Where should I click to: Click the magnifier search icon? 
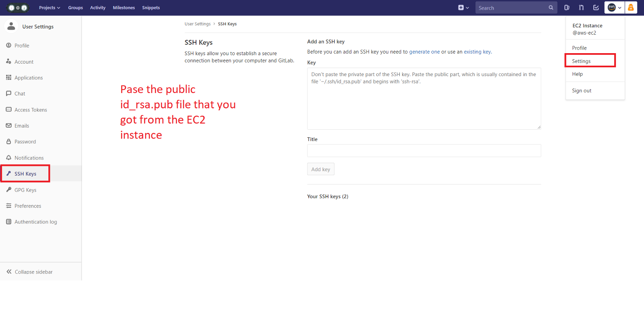click(551, 8)
